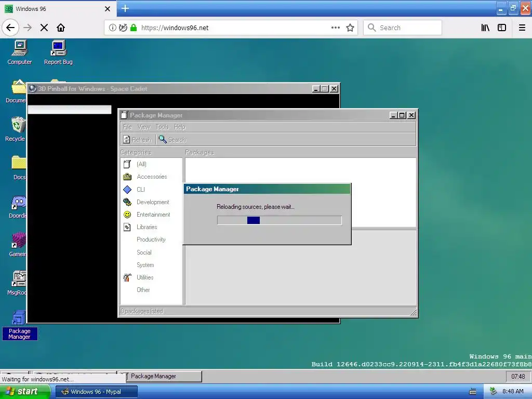Switch to the Windows 96 browser tab
532x399 pixels.
pyautogui.click(x=54, y=9)
